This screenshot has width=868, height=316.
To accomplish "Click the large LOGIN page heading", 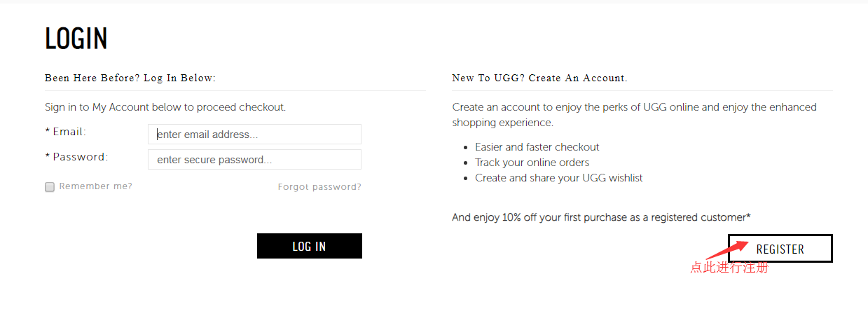I will click(x=76, y=39).
